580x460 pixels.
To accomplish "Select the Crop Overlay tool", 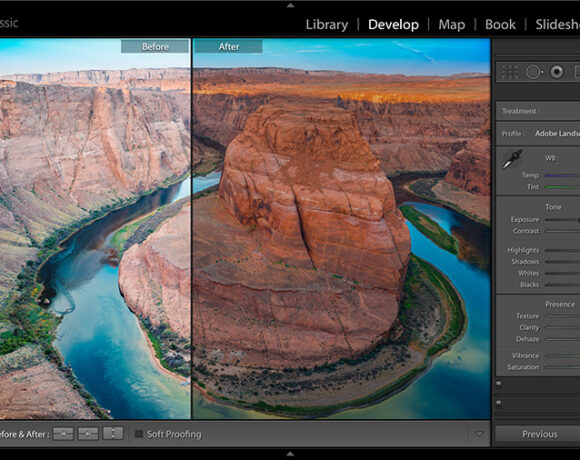I will pos(510,72).
